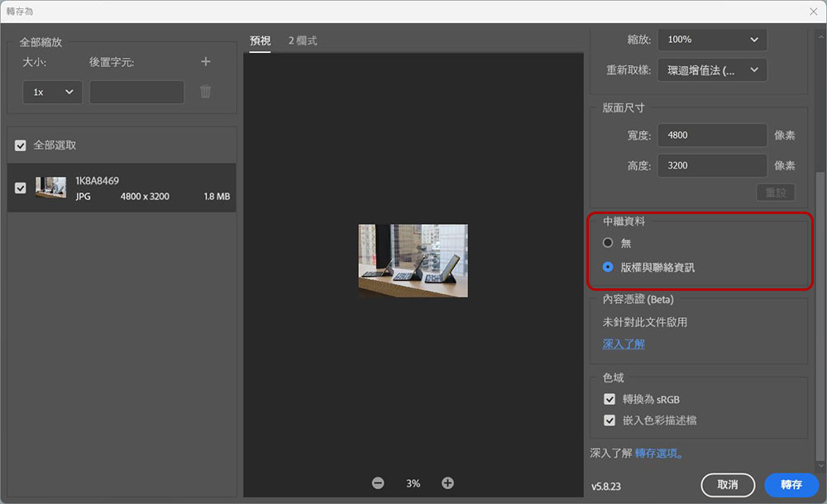Close the 轉存為 dialog window
Screen dimensions: 827x504
[x=813, y=12]
